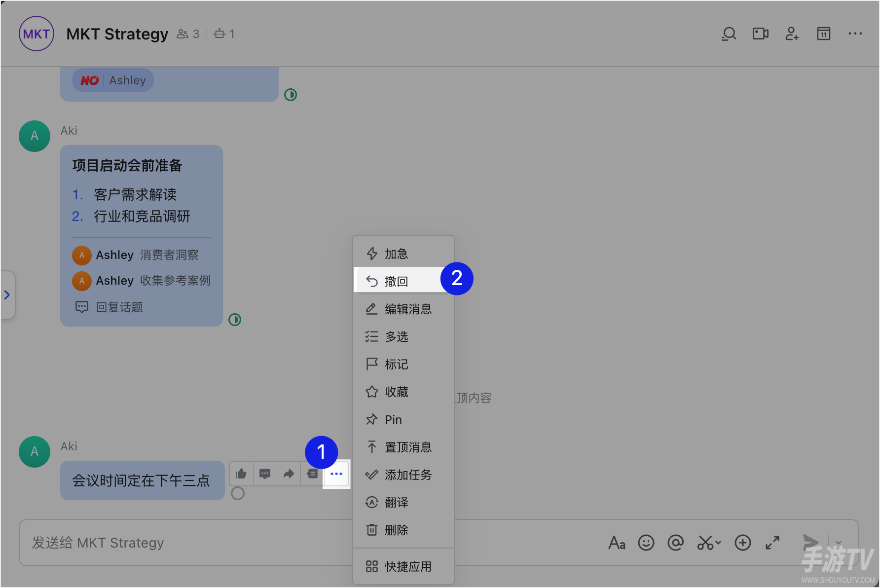Viewport: 880px width, 588px height.
Task: Open 快捷应用 at the menu bottom
Action: pos(403,567)
